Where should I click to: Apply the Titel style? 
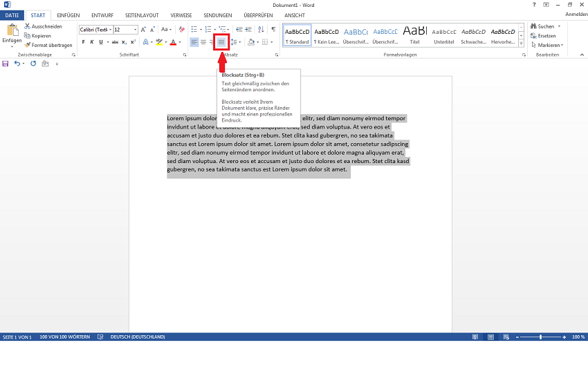click(415, 35)
